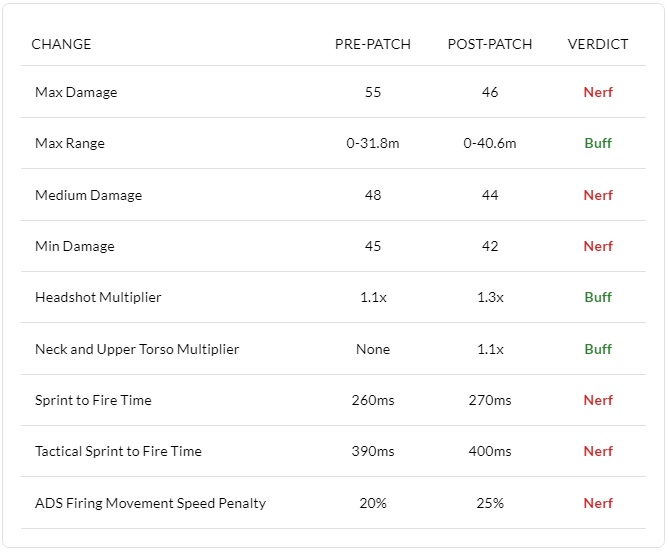Select the PRE-PATCH column header
Viewport: 669px width, 555px height.
click(372, 44)
